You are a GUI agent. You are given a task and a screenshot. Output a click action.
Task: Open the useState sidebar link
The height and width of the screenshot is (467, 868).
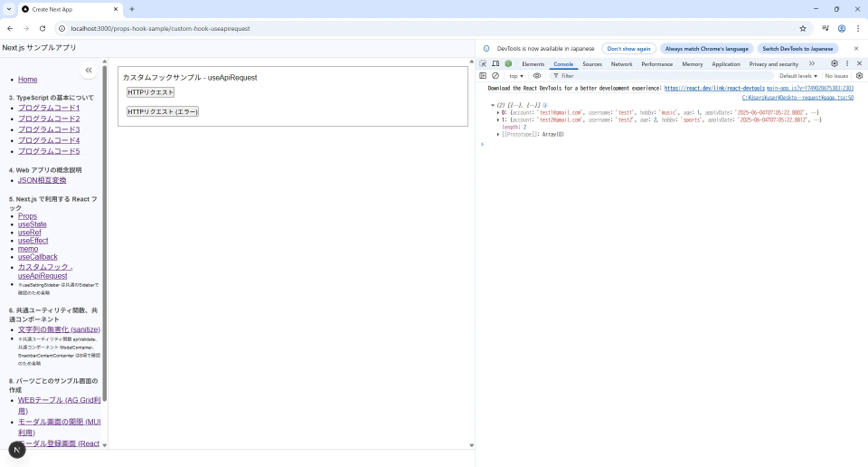[x=33, y=224]
